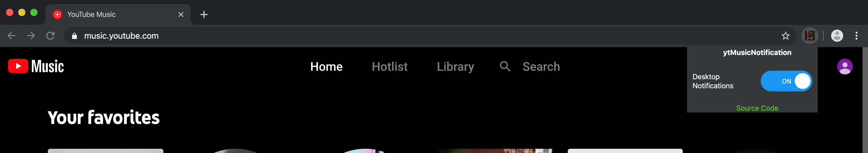The height and width of the screenshot is (153, 868).
Task: View site lock security info
Action: pos(74,36)
